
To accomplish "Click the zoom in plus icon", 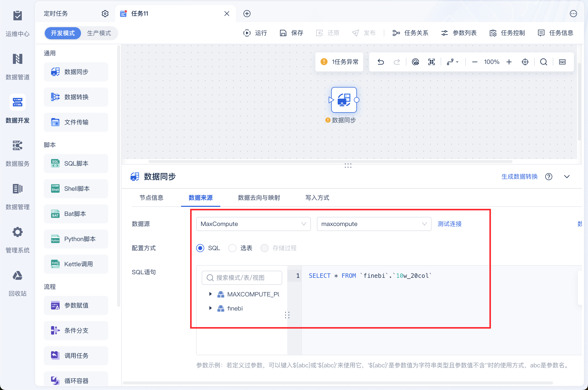I will click(x=509, y=62).
